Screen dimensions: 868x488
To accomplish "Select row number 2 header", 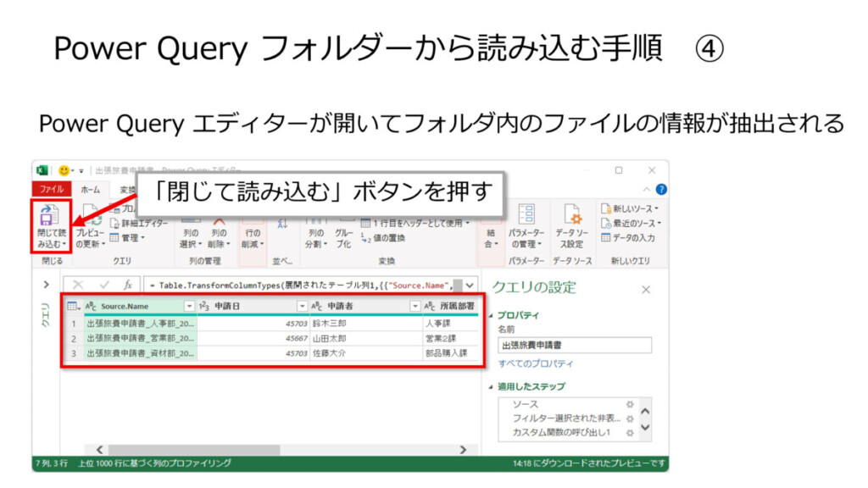I will [x=74, y=338].
